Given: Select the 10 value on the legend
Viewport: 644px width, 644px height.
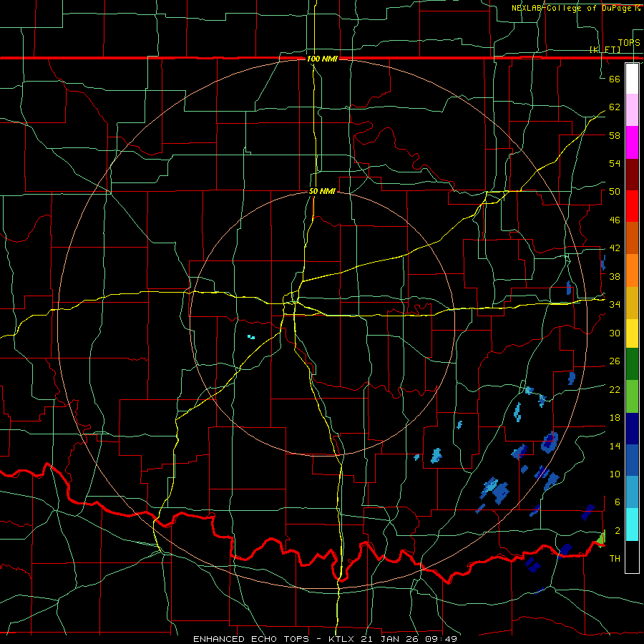Looking at the screenshot, I should click(x=615, y=474).
